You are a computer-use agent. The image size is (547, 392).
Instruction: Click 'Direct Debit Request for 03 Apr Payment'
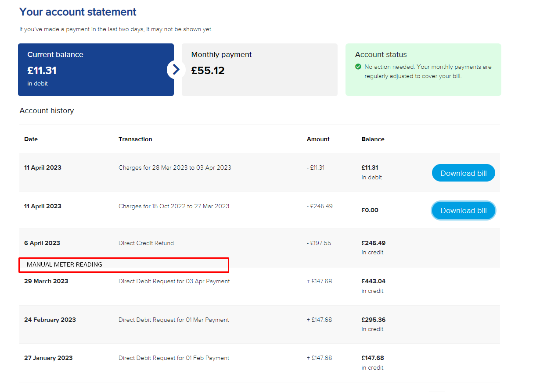coord(174,281)
